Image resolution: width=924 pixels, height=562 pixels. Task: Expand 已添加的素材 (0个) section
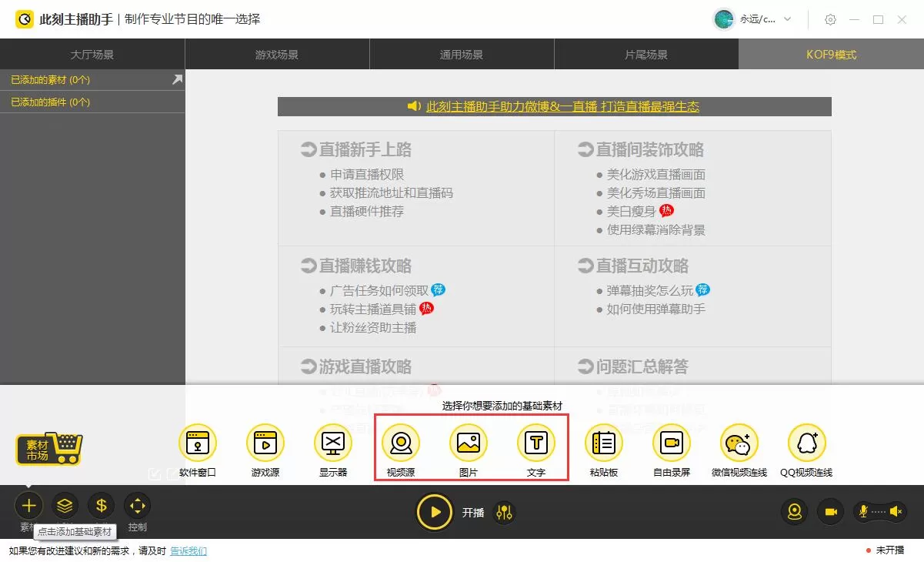[92, 80]
